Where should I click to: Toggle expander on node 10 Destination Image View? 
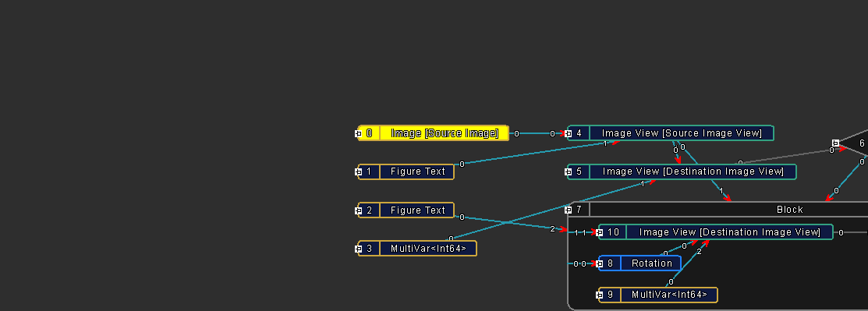point(599,232)
